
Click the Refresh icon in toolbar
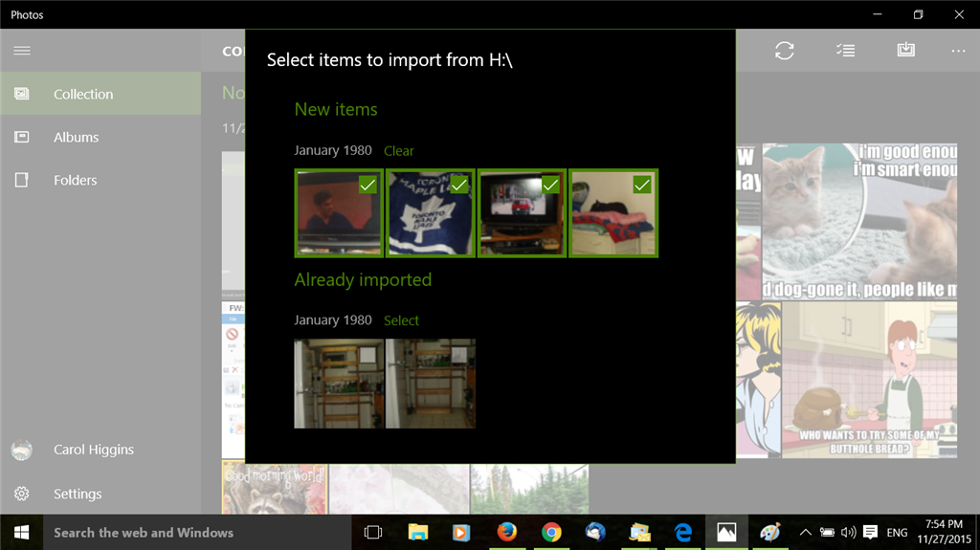tap(785, 51)
